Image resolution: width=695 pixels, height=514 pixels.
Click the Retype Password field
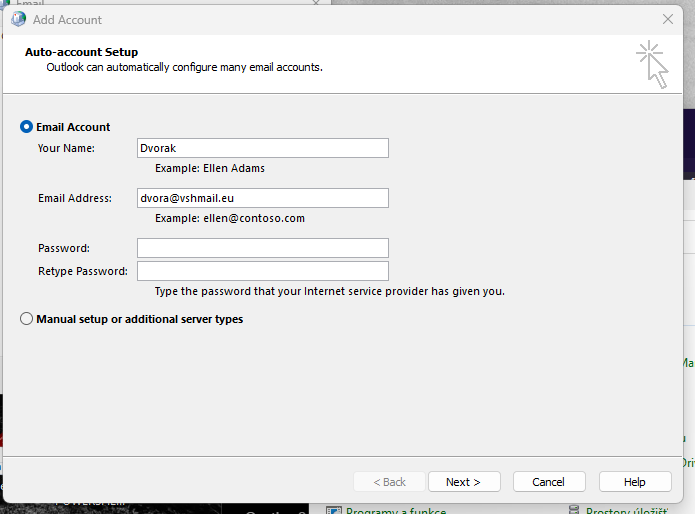263,271
